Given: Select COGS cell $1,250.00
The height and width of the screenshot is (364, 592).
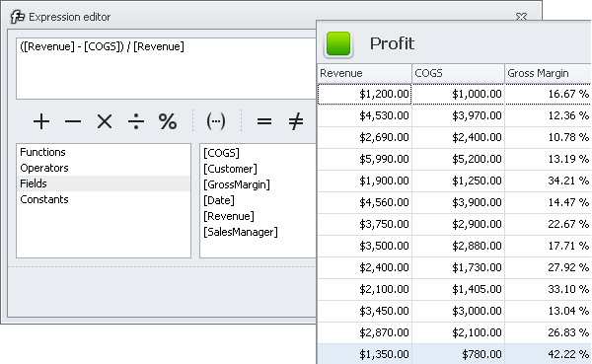Looking at the screenshot, I should [x=458, y=181].
